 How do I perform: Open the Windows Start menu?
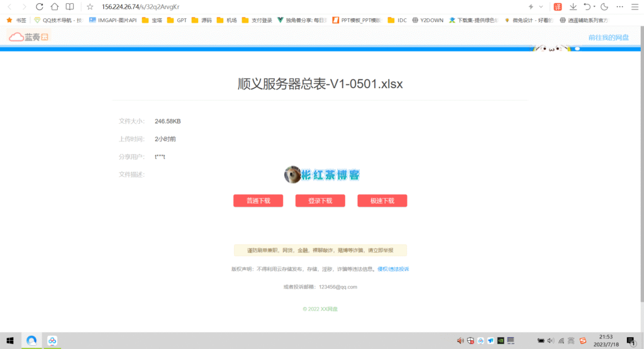[x=10, y=340]
